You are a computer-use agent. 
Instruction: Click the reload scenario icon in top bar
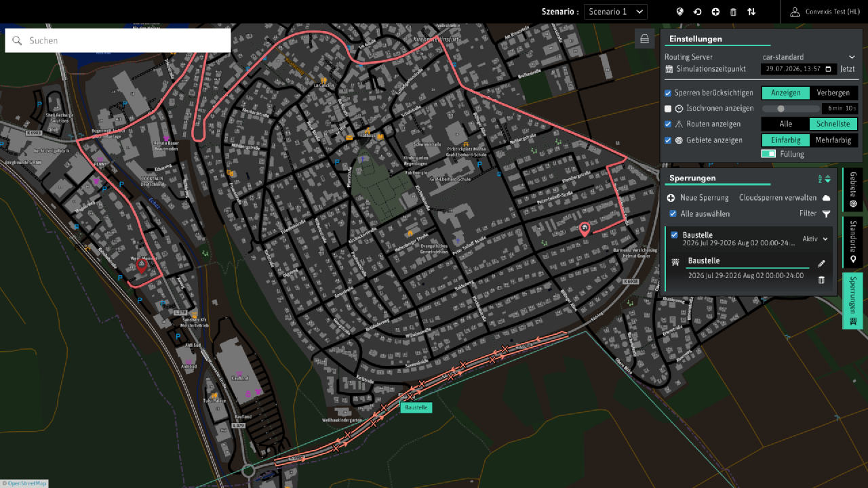pos(697,12)
